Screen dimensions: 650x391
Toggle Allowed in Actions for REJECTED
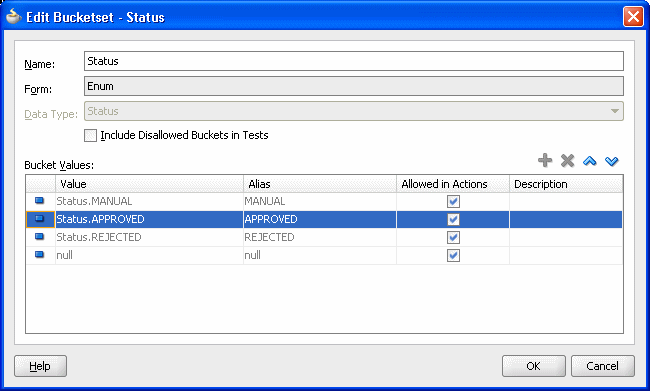(x=453, y=237)
